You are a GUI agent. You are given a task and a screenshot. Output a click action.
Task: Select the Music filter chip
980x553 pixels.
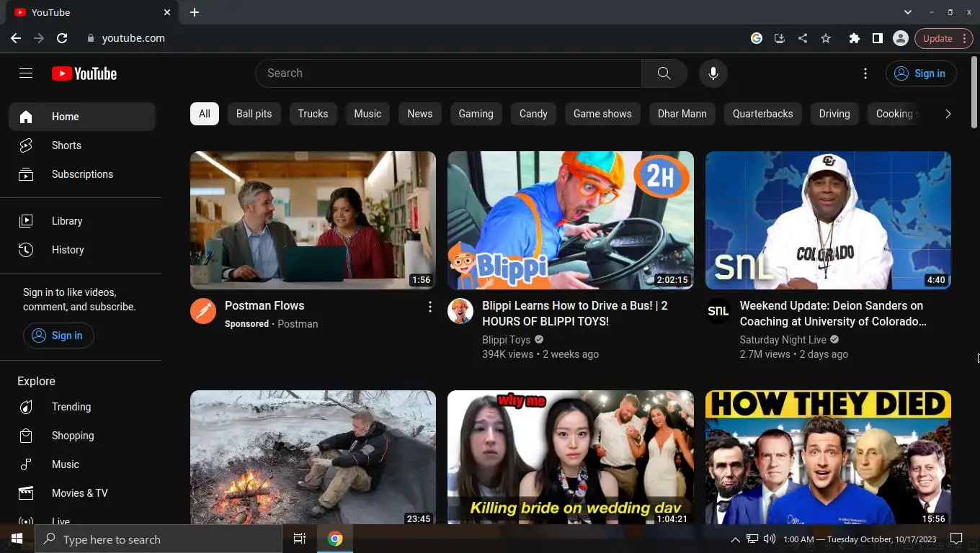367,114
